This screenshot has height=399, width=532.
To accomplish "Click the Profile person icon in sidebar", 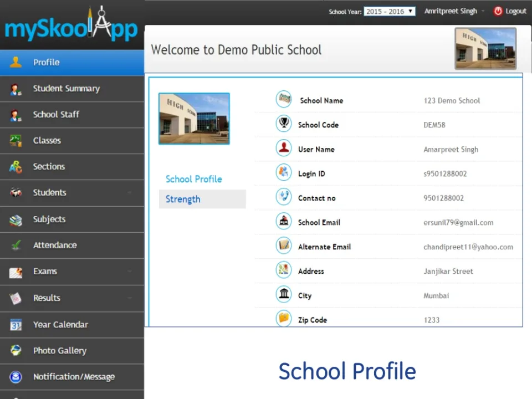I will point(16,62).
